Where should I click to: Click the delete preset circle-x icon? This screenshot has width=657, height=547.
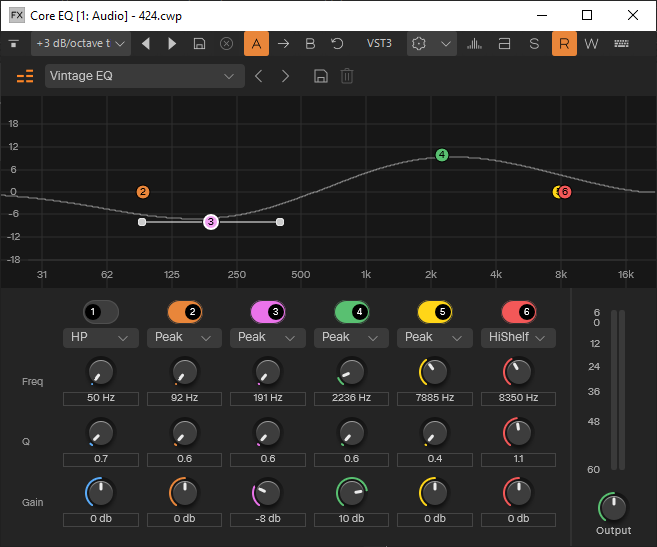coord(226,44)
